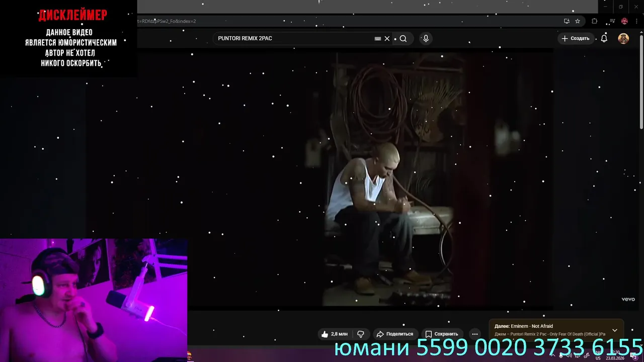Open the YouTube account avatar menu
The width and height of the screenshot is (644, 362).
click(x=623, y=38)
